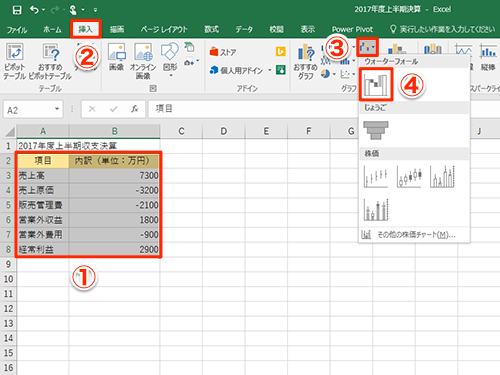Screen dimensions: 500x375
Task: Click おすすめピボットテーブル button
Action: (x=50, y=61)
